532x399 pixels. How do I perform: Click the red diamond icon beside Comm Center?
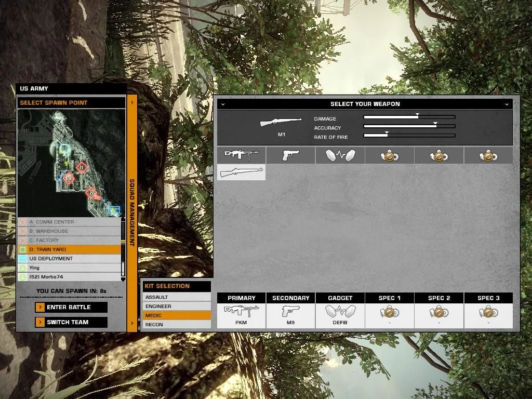(x=23, y=222)
